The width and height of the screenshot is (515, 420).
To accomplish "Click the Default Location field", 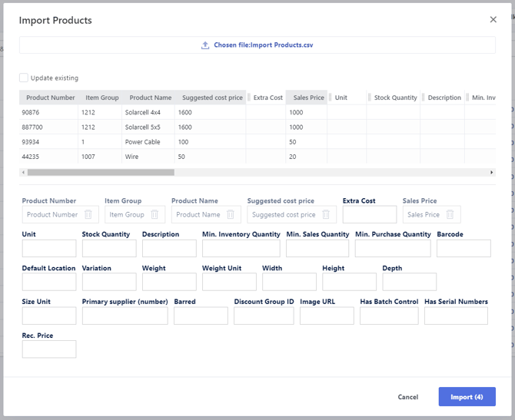I will (x=49, y=282).
